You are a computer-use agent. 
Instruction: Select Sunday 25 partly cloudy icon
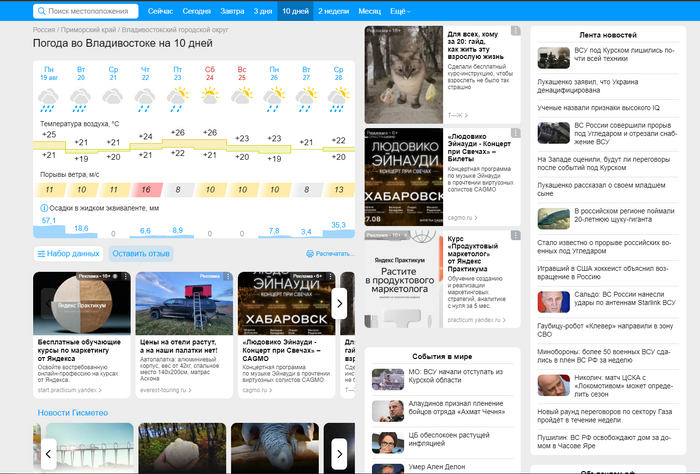point(242,96)
